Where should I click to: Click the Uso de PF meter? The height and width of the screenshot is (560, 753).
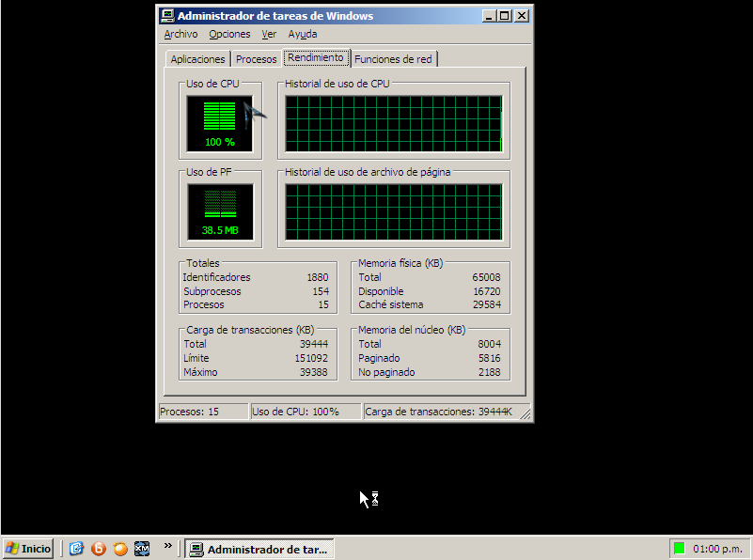click(220, 211)
